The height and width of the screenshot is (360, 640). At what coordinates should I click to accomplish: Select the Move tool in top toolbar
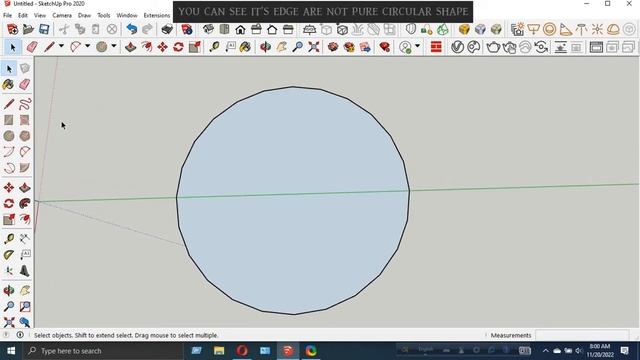(x=162, y=47)
